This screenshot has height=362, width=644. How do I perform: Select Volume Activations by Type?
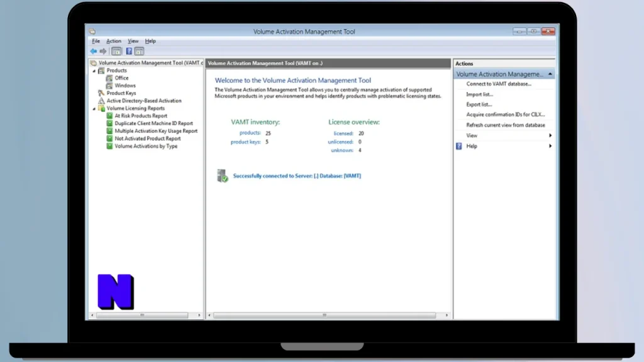[146, 146]
